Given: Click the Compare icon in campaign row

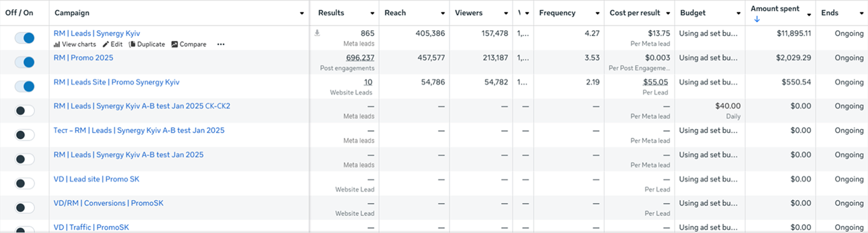Looking at the screenshot, I should (x=174, y=45).
